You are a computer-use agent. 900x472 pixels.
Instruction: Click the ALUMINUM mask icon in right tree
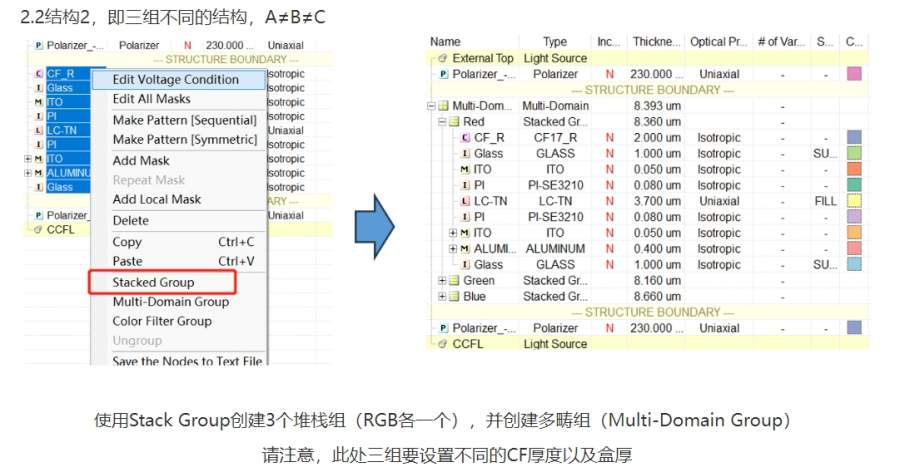point(465,249)
